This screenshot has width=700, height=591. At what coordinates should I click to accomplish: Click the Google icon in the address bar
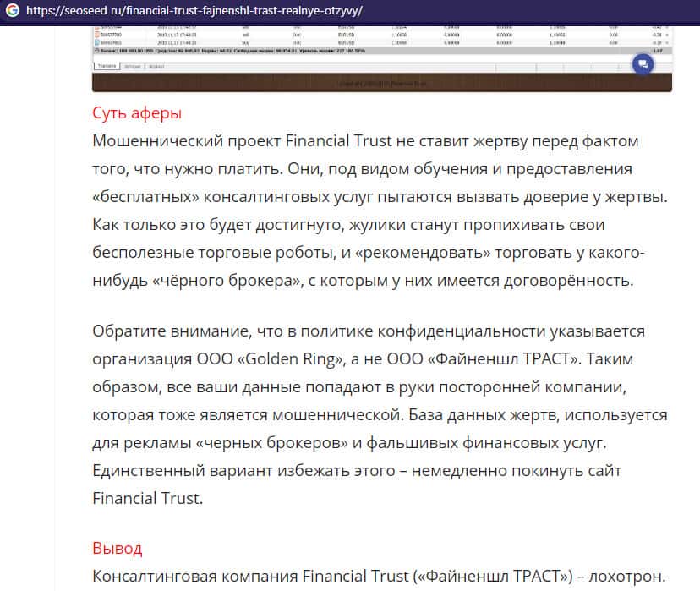(x=10, y=11)
